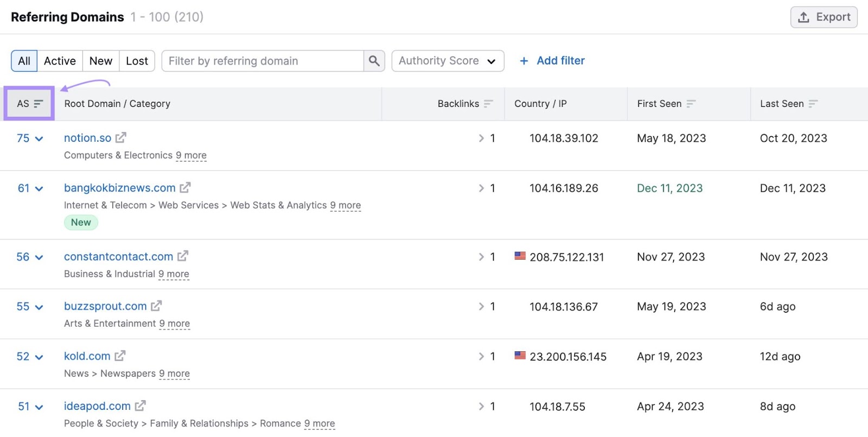The height and width of the screenshot is (437, 868).
Task: Click last seen value 12d ago
Action: coord(780,357)
